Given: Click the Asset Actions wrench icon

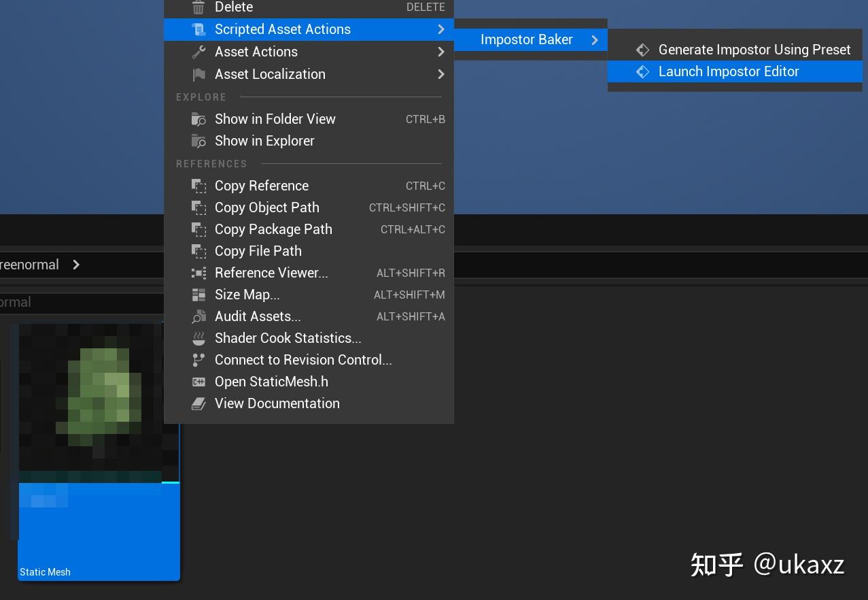Looking at the screenshot, I should (198, 51).
